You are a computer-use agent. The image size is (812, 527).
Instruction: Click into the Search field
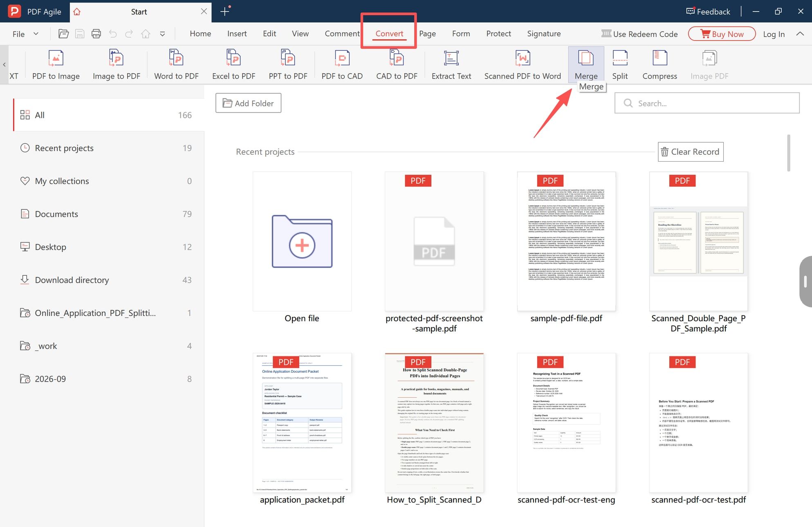(x=707, y=103)
